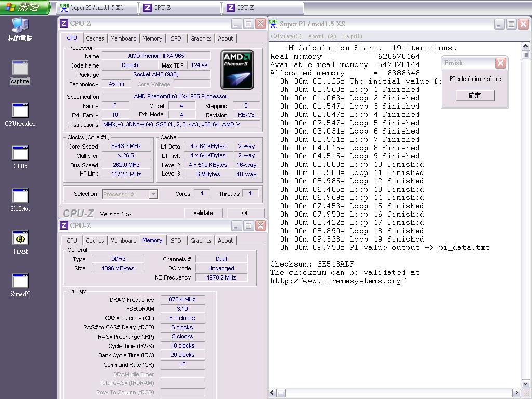Open About tab in lower CPU-Z window

point(225,240)
